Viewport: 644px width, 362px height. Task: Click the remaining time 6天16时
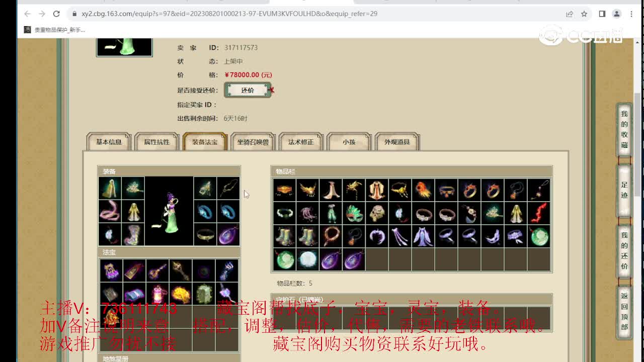(x=235, y=119)
